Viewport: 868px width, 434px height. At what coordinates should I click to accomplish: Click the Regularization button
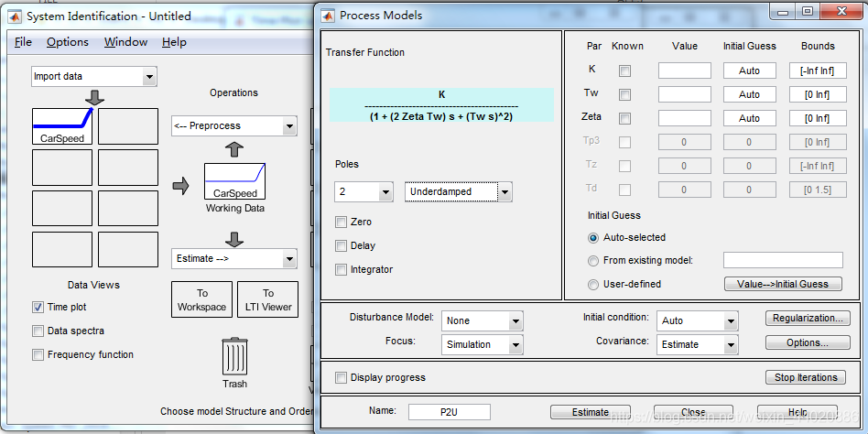[x=808, y=319]
